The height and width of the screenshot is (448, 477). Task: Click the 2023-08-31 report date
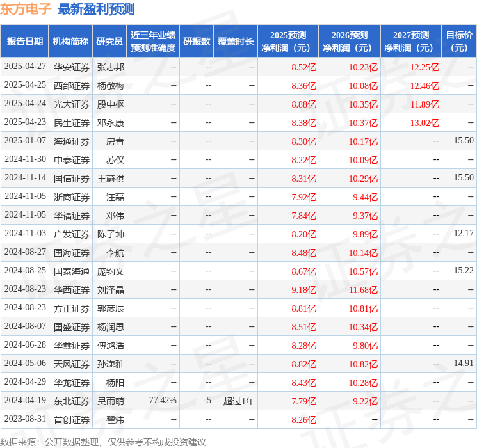pyautogui.click(x=25, y=419)
